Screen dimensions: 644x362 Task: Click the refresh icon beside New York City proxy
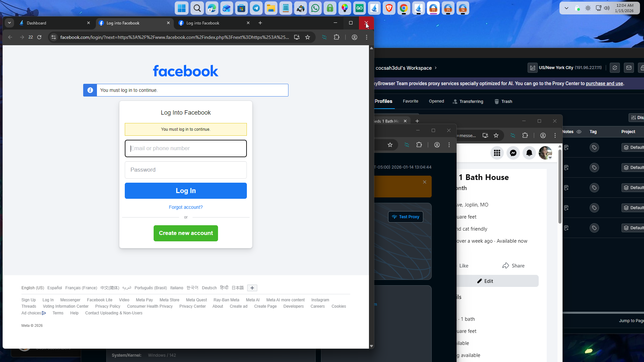point(614,68)
